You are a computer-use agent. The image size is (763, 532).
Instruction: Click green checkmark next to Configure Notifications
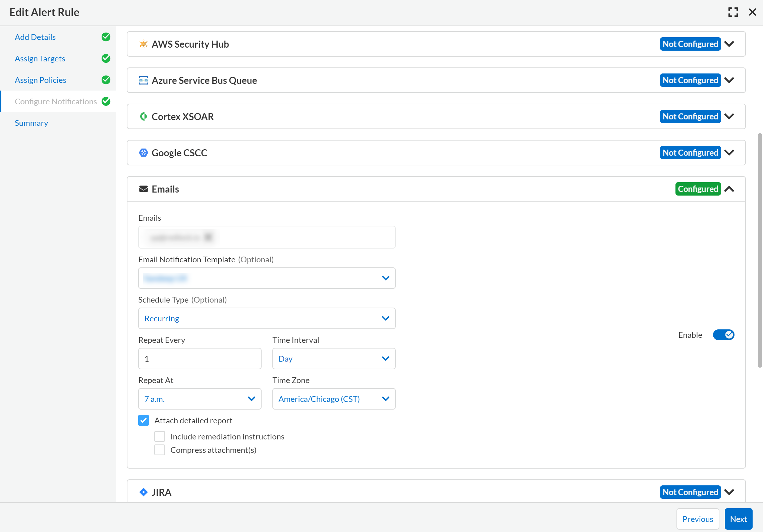pyautogui.click(x=106, y=101)
